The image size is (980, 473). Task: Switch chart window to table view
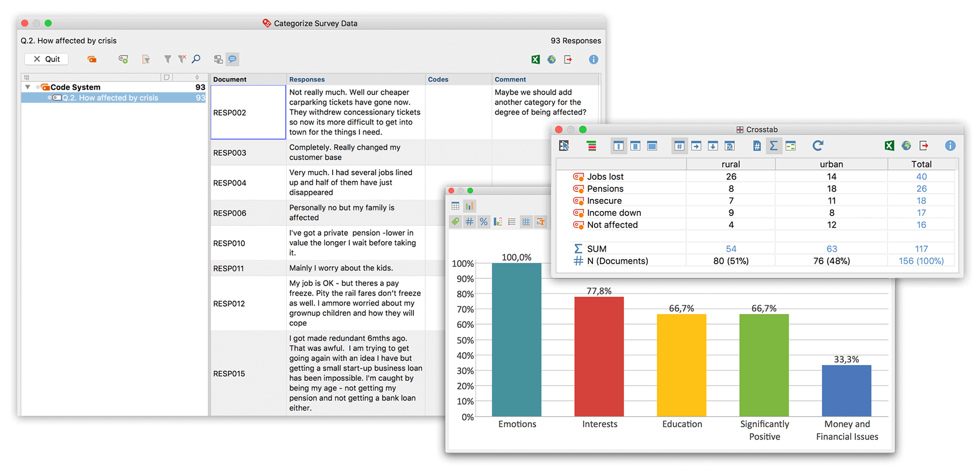(x=456, y=206)
